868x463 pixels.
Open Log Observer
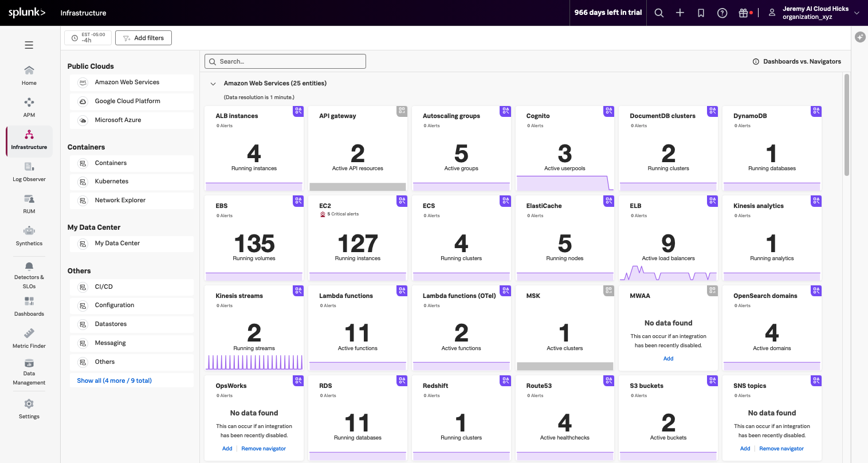point(29,171)
